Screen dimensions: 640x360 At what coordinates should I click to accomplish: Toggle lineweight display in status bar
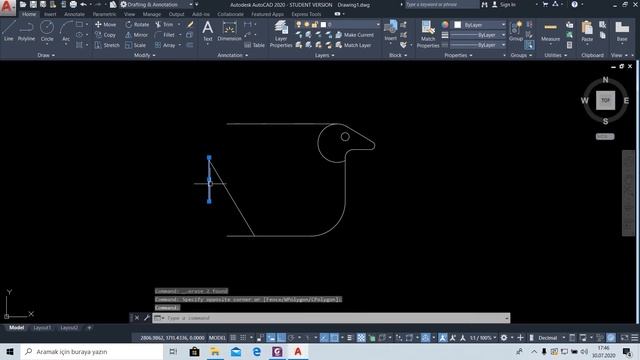point(350,338)
